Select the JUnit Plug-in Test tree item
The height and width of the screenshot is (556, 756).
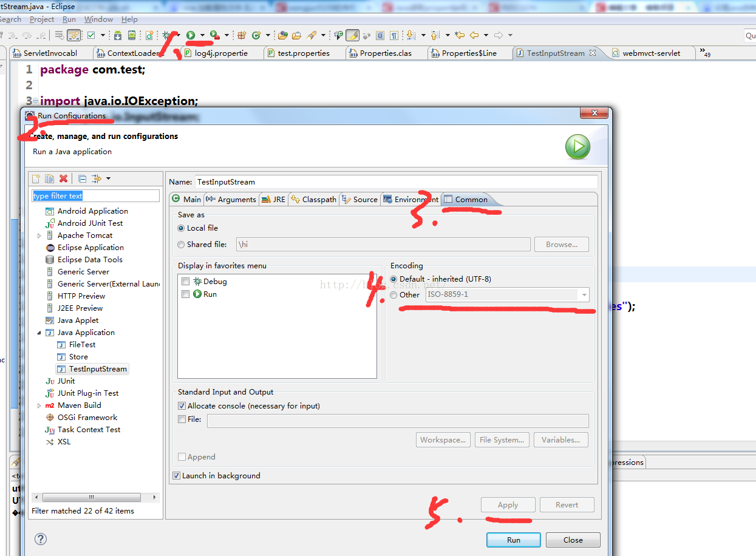click(88, 393)
